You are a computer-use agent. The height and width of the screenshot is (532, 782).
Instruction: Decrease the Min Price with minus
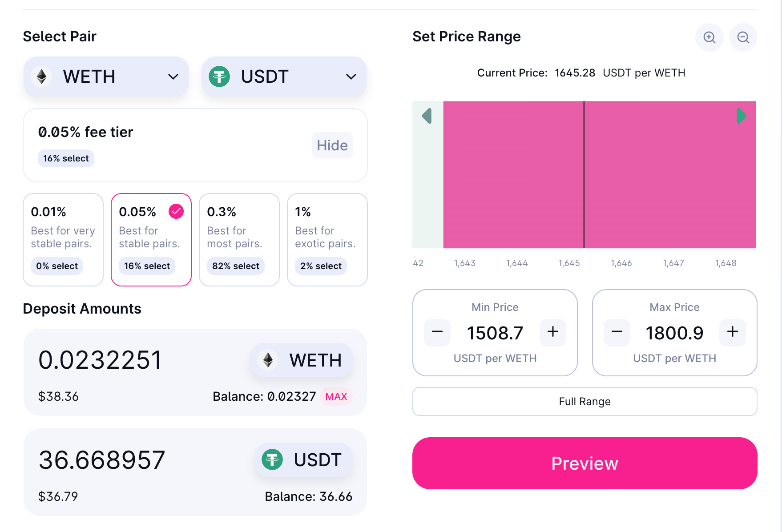437,332
